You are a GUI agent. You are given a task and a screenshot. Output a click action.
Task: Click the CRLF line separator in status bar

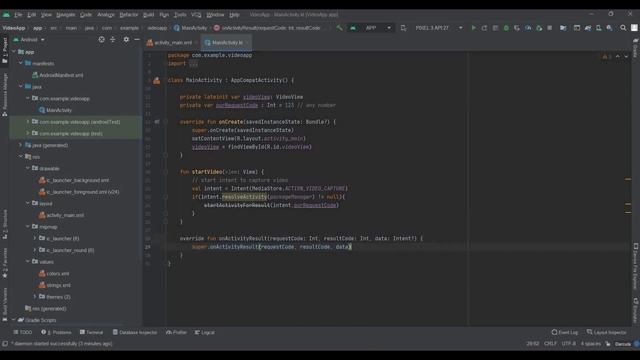point(550,344)
